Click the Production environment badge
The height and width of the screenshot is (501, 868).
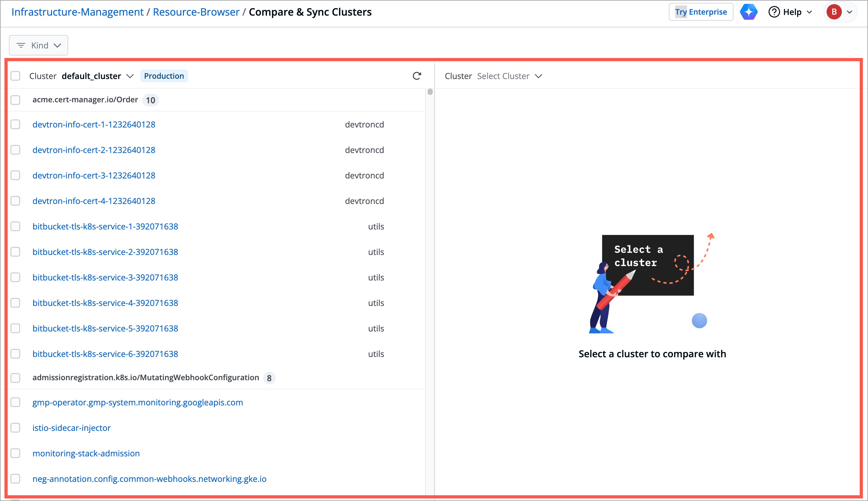point(164,76)
